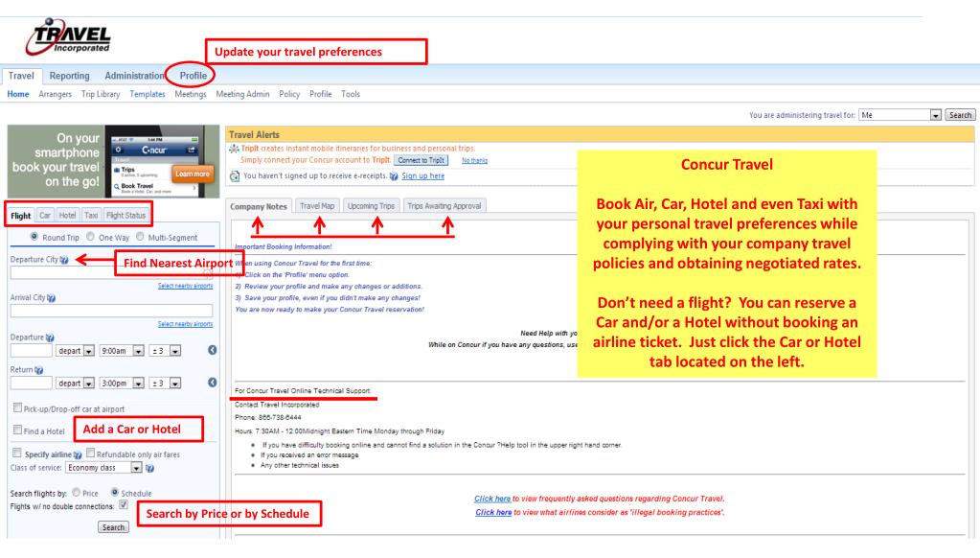Click the Connect to TripIt button
The width and height of the screenshot is (980, 558).
[422, 161]
